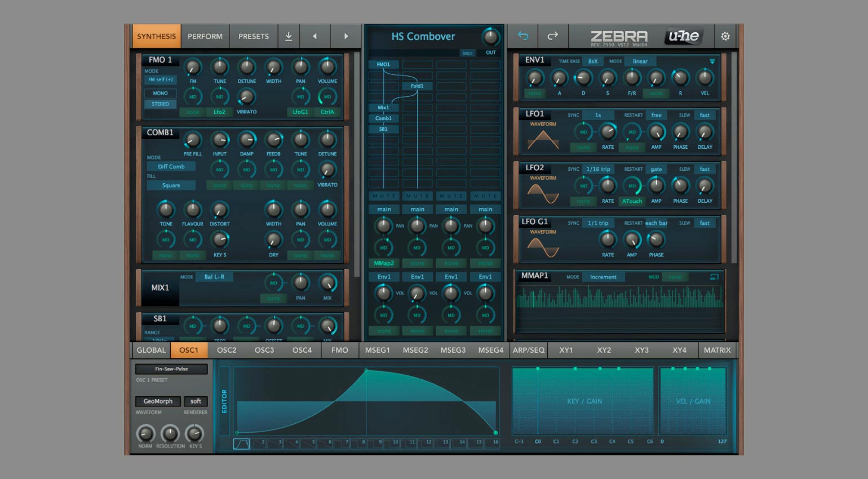Open the GLOBAL tab
Screen dimensions: 868x479
click(x=151, y=350)
